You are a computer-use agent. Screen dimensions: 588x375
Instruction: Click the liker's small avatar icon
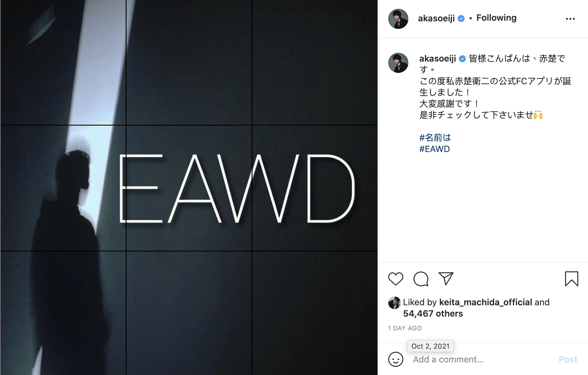(394, 303)
